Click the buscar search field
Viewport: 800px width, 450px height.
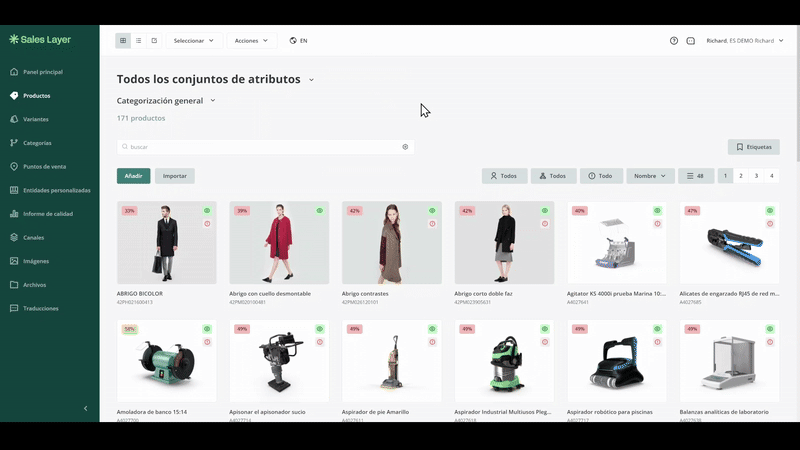265,147
